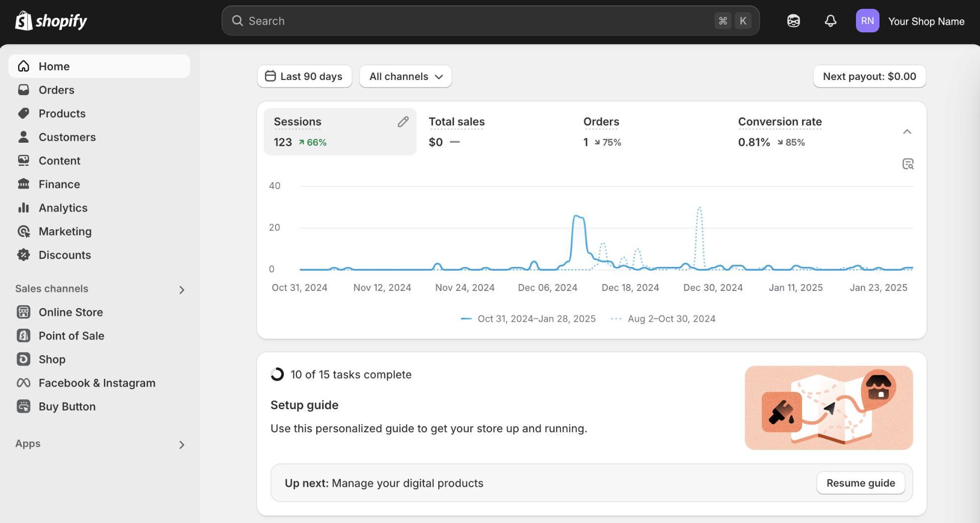The height and width of the screenshot is (523, 980).
Task: Click the Content icon in sidebar
Action: tap(24, 160)
